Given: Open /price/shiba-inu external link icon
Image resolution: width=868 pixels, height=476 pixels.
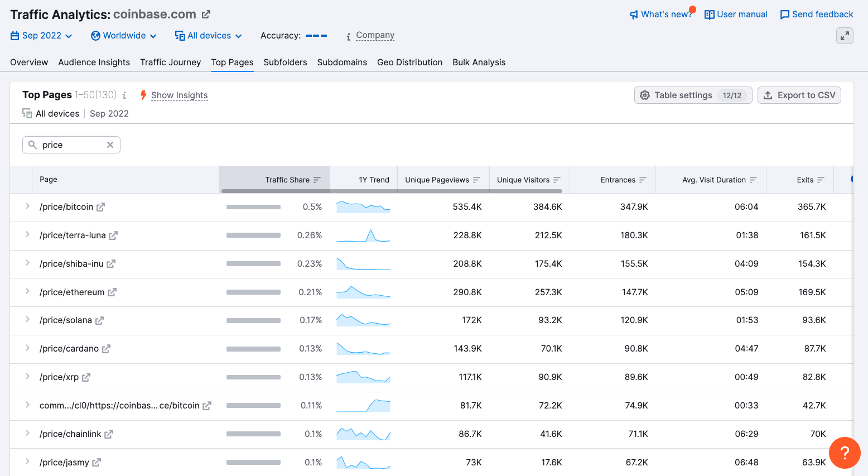Looking at the screenshot, I should tap(111, 264).
